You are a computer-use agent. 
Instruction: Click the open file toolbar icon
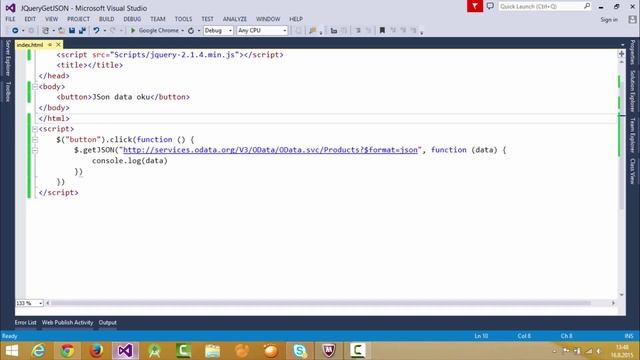61,31
